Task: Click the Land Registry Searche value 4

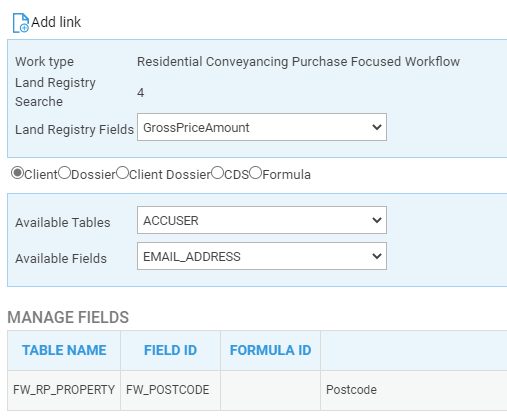Action: pyautogui.click(x=141, y=92)
